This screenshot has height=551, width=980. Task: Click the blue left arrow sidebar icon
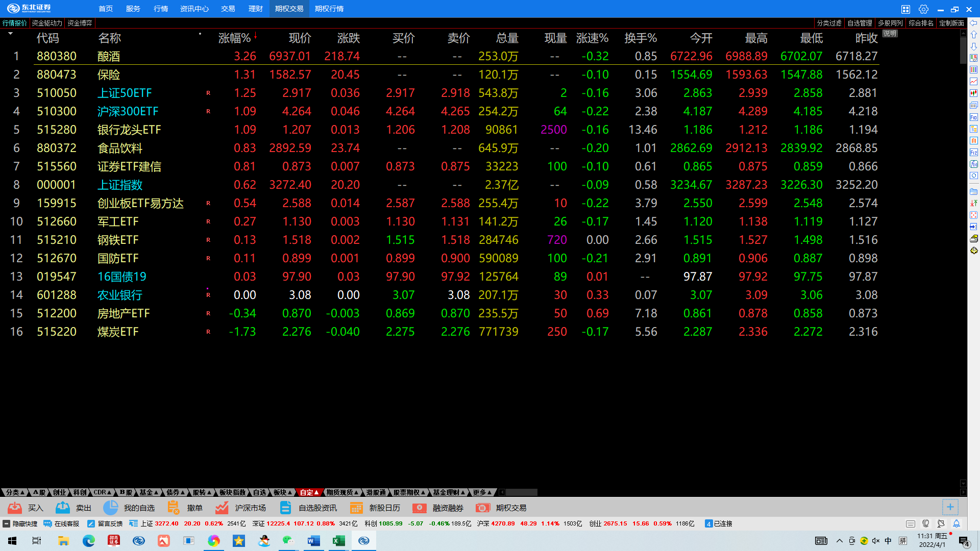[x=974, y=23]
